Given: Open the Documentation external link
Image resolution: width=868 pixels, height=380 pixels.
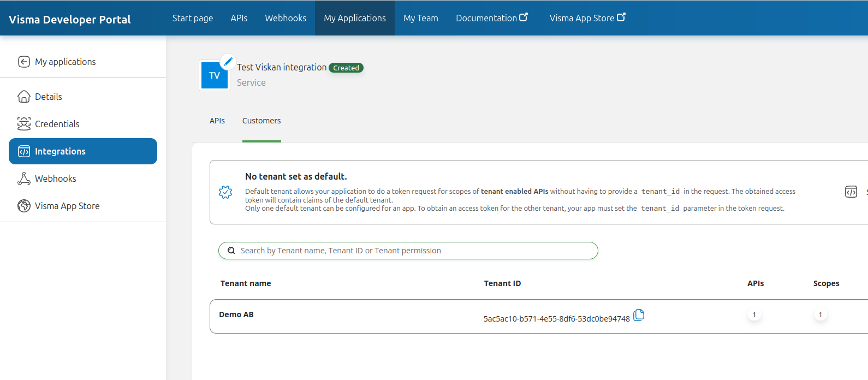Looking at the screenshot, I should point(491,18).
